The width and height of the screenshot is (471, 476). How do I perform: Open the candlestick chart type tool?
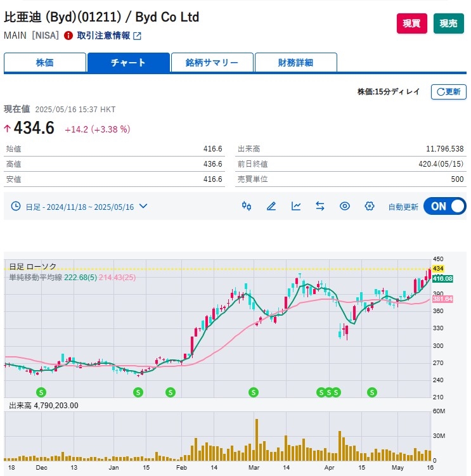247,207
